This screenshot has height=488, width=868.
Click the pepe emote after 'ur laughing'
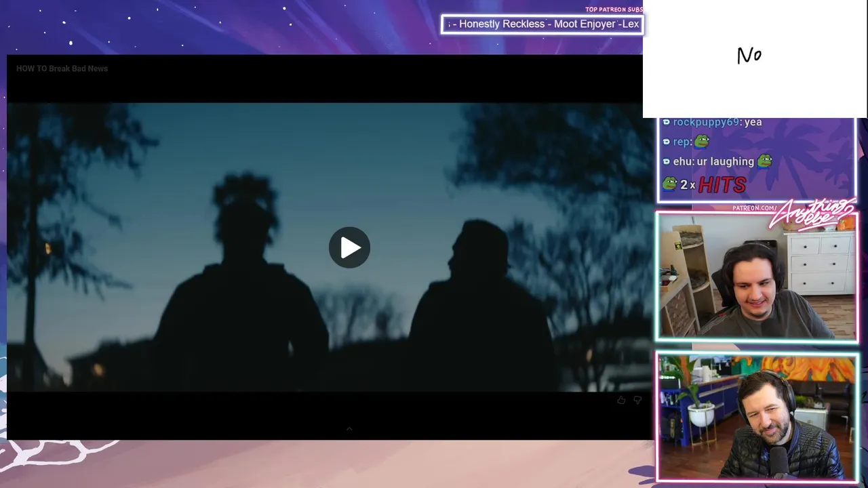765,161
